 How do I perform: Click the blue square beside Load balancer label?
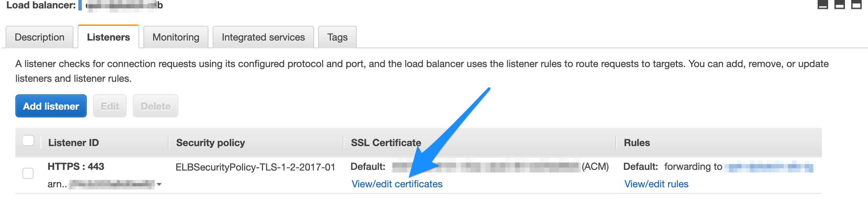pos(80,5)
